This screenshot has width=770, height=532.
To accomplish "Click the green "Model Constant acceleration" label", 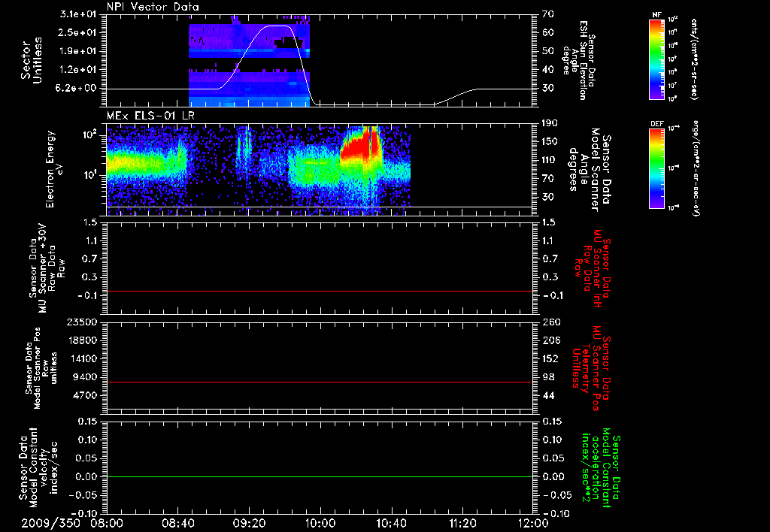I will click(x=601, y=467).
